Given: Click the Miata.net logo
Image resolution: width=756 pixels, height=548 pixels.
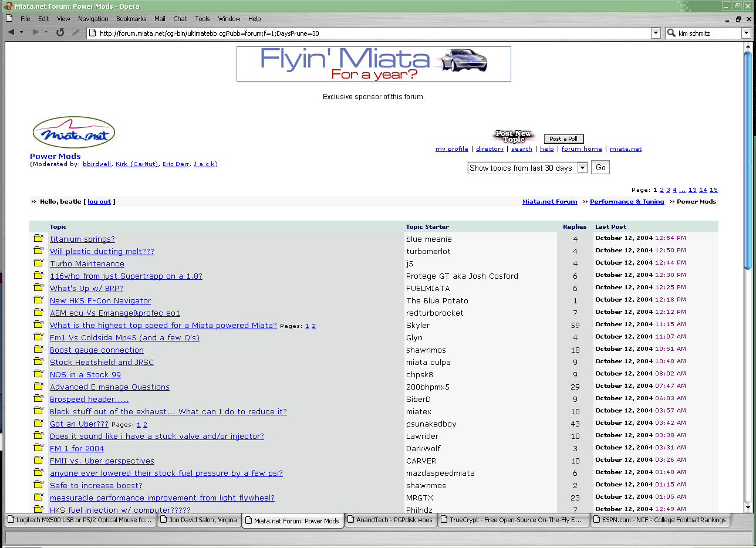Looking at the screenshot, I should coord(74,133).
